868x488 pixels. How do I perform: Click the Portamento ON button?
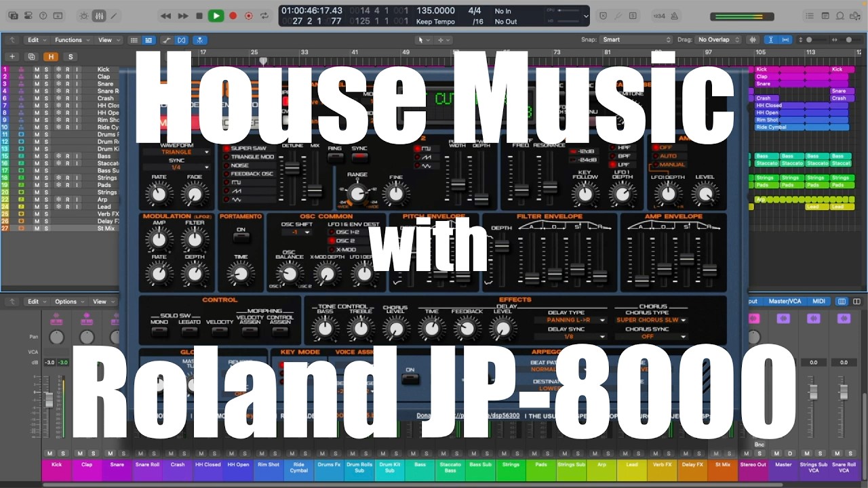[241, 237]
